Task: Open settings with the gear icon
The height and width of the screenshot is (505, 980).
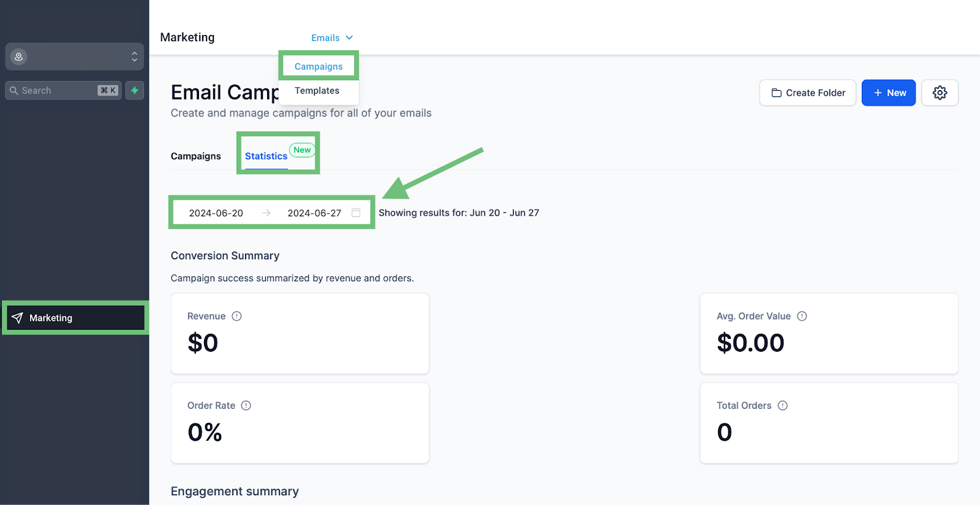Action: pyautogui.click(x=940, y=93)
